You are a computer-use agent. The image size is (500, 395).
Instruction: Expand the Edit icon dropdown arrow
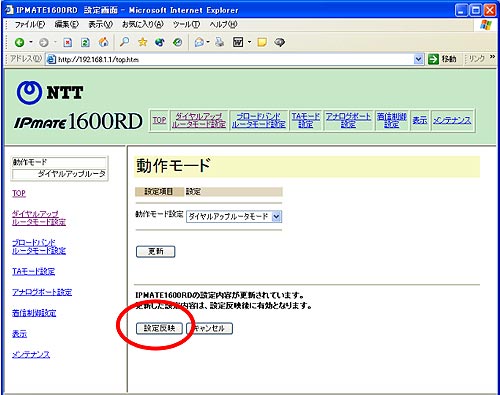click(x=249, y=42)
